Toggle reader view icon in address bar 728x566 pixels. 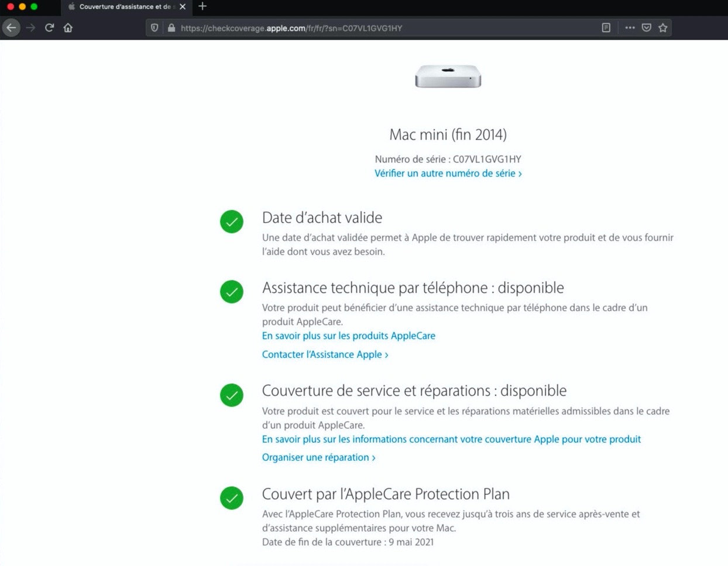point(606,27)
